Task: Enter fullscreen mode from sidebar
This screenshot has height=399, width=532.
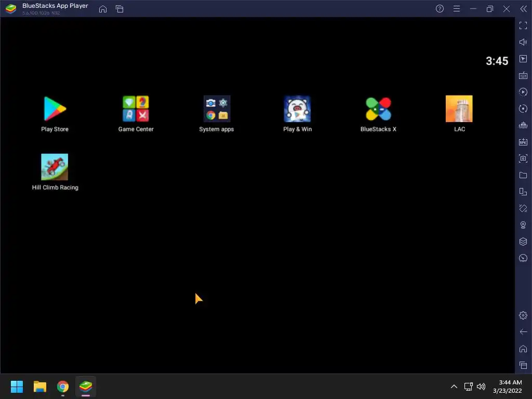Action: coord(523,25)
